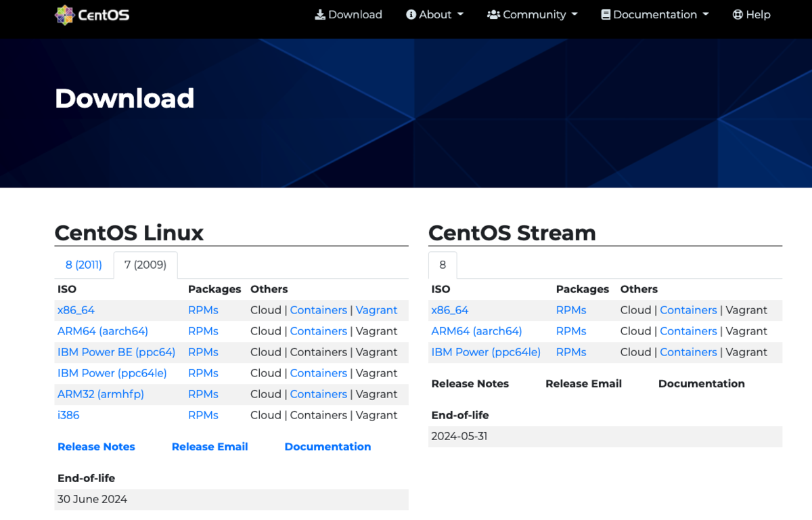Open ARM64 (aarch64) ISO under CentOS Stream
This screenshot has width=812, height=520.
coord(476,331)
